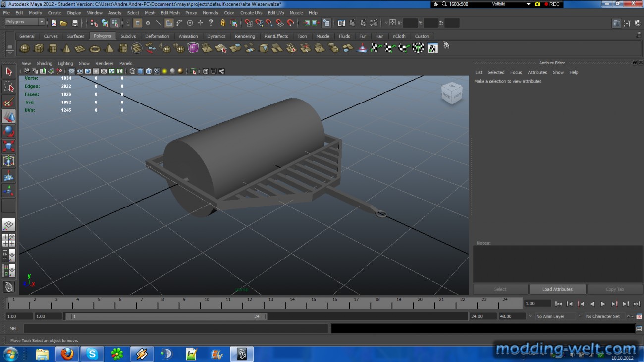Open the Polygons menu set dropdown
Viewport: 644px width, 362px height.
25,22
